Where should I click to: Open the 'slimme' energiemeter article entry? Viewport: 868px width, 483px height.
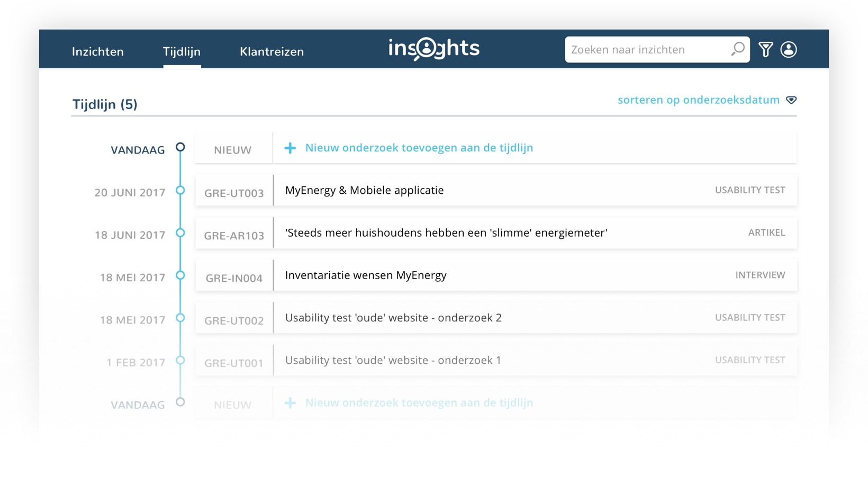tap(446, 232)
